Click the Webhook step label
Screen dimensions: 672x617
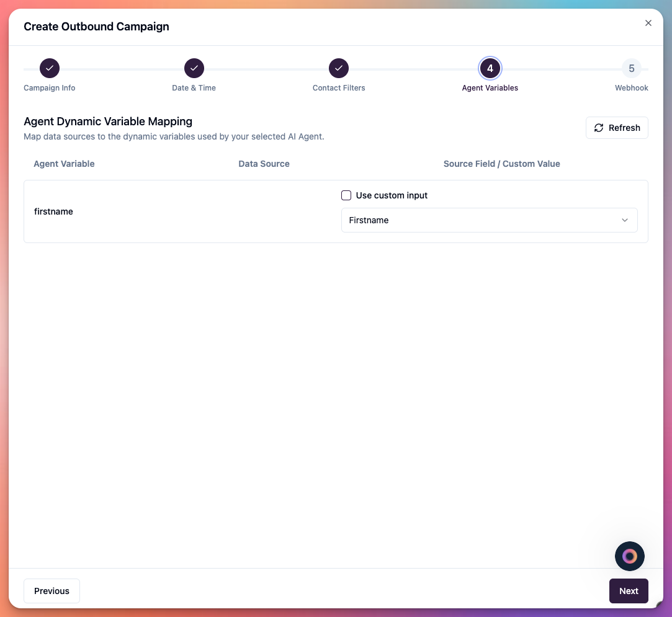point(631,88)
